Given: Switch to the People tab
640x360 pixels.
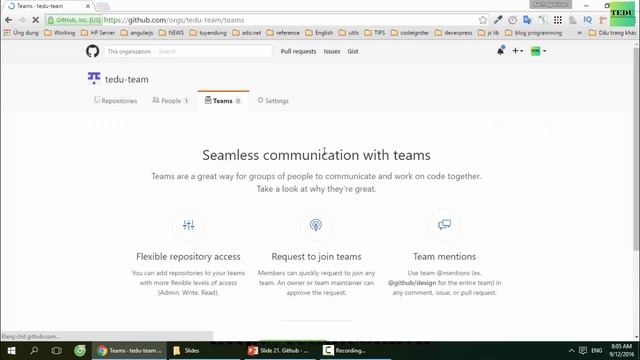Looking at the screenshot, I should pos(171,100).
